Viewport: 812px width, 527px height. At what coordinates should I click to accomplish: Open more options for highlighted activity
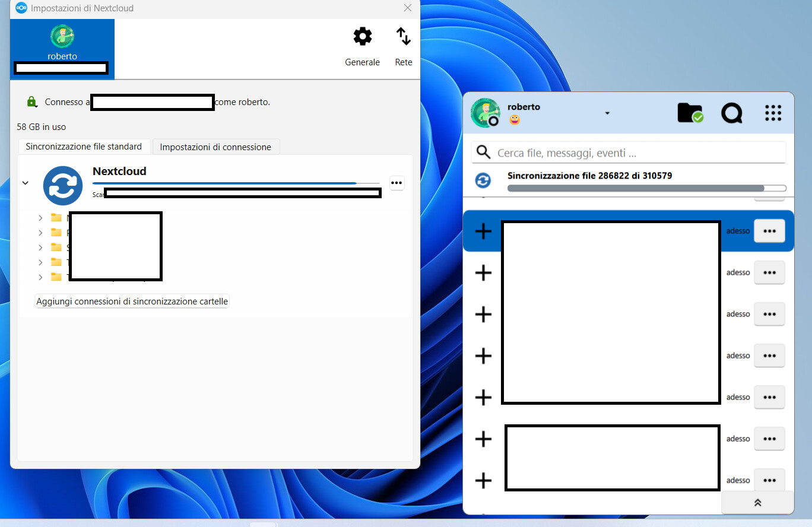pyautogui.click(x=769, y=231)
